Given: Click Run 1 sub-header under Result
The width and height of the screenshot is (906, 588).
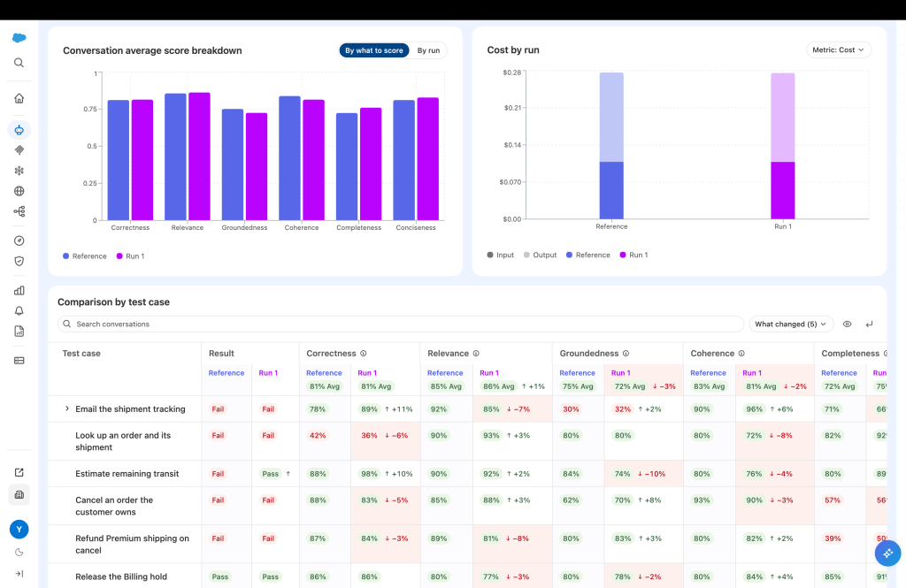Looking at the screenshot, I should [268, 373].
